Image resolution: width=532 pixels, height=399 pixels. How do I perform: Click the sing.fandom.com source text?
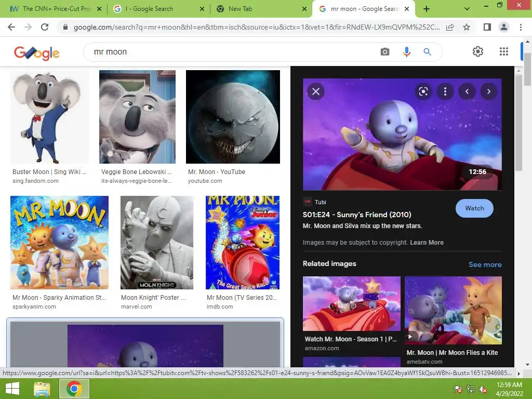tap(35, 181)
